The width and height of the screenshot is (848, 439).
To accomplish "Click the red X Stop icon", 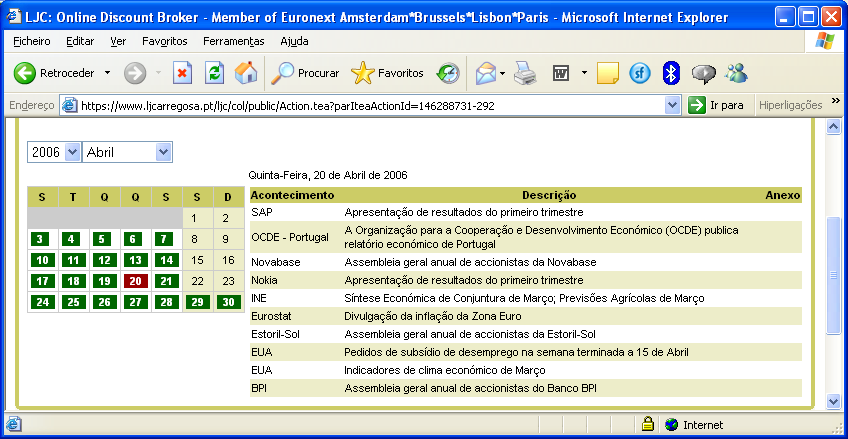I will coord(183,73).
